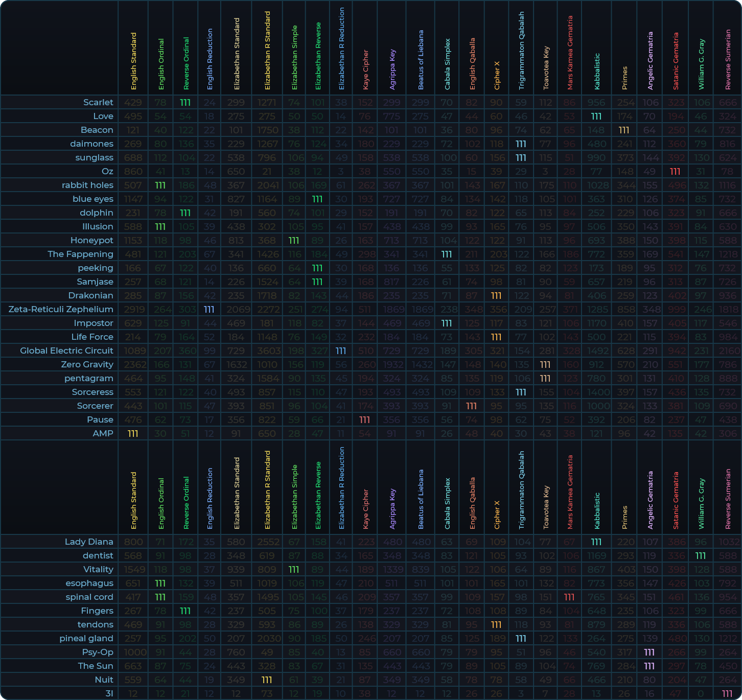Image resolution: width=742 pixels, height=700 pixels.
Task: Select the highlighted 111 in the Pause row
Action: click(364, 419)
